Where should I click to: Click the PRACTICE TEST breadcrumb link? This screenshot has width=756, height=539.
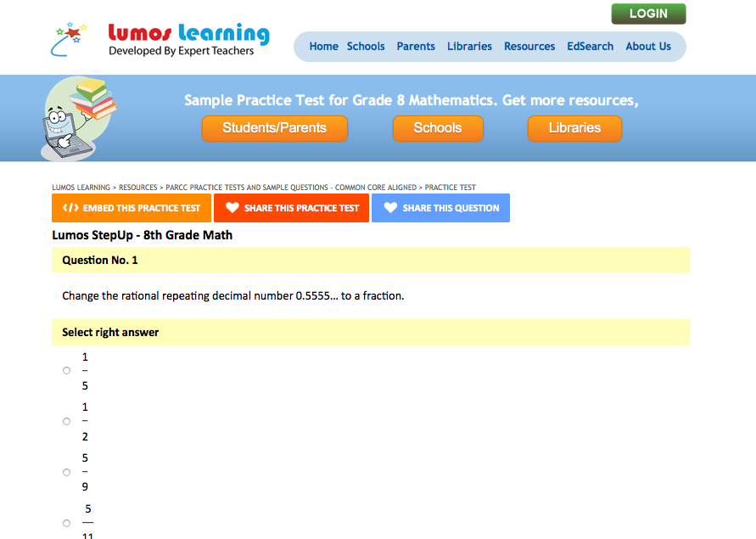click(x=451, y=188)
